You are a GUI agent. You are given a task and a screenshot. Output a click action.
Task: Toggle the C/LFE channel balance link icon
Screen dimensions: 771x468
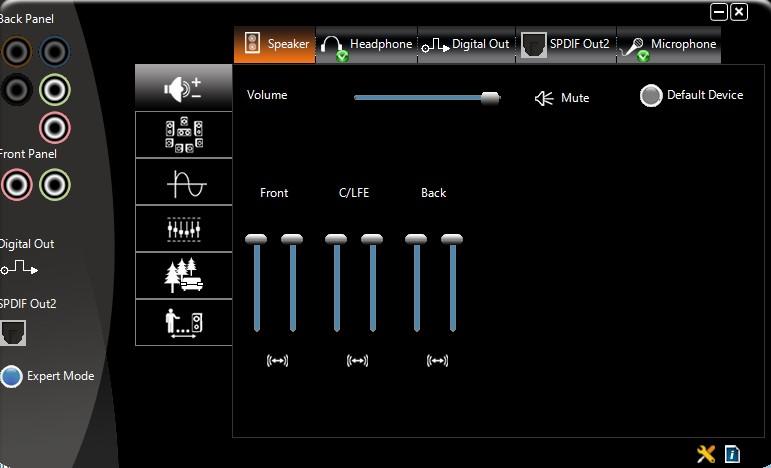click(357, 361)
